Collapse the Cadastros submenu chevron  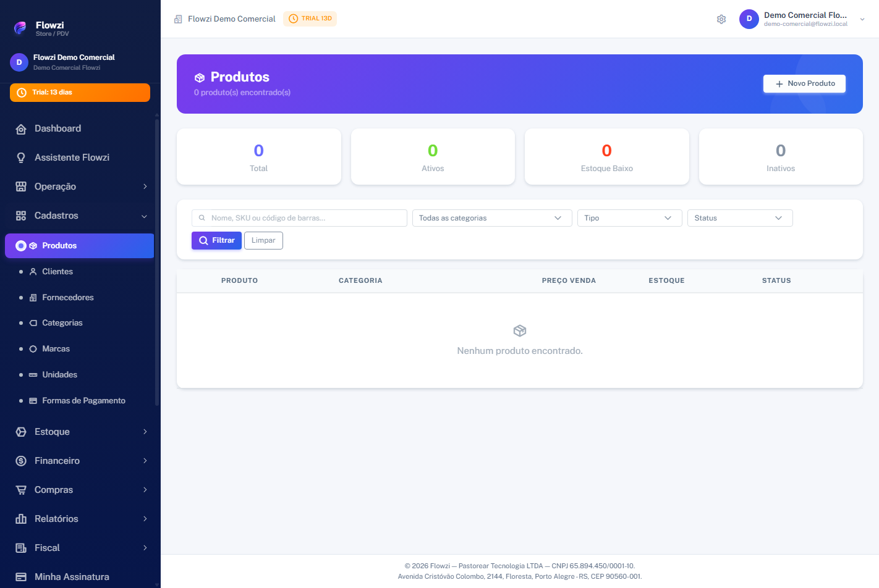(x=144, y=216)
